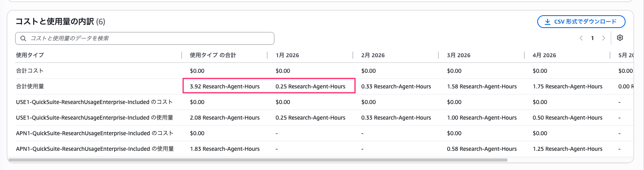Select page number 1
This screenshot has height=170, width=644.
coord(592,38)
